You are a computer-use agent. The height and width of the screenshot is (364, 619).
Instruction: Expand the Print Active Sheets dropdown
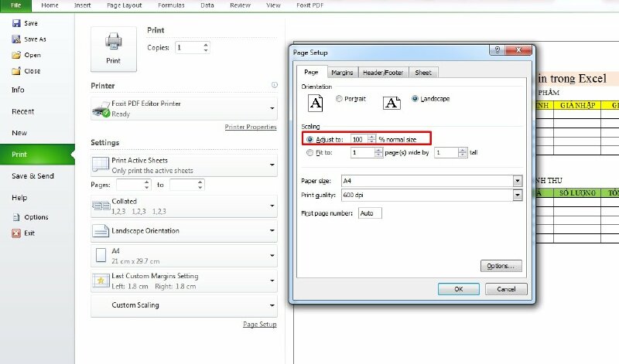click(272, 165)
